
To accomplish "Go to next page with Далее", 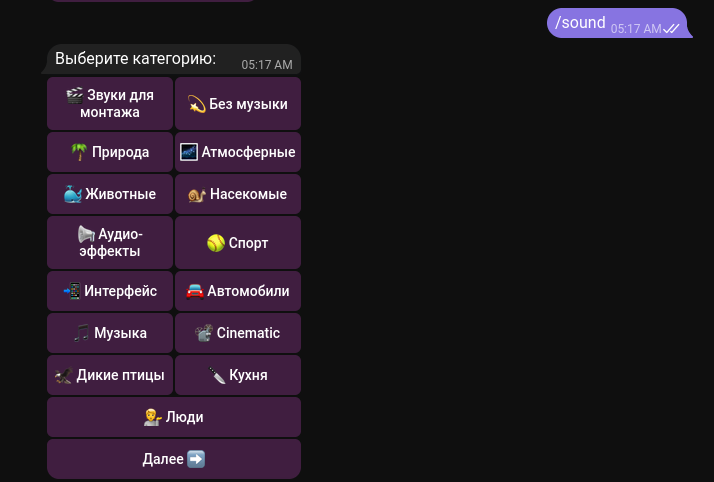I will pos(174,459).
